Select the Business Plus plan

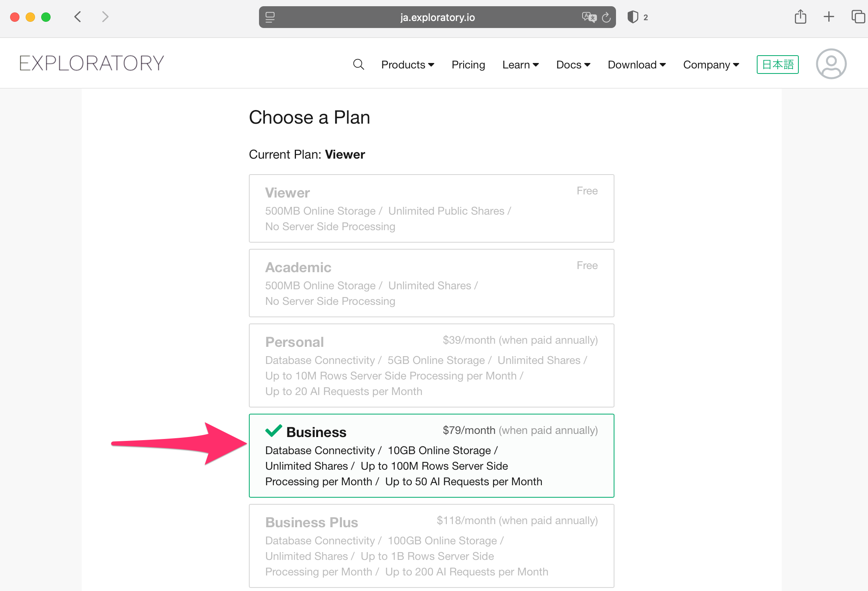[x=432, y=546]
